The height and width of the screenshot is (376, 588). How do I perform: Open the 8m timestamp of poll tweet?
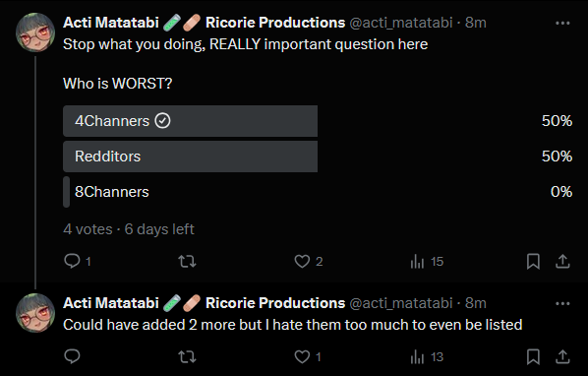pos(476,23)
